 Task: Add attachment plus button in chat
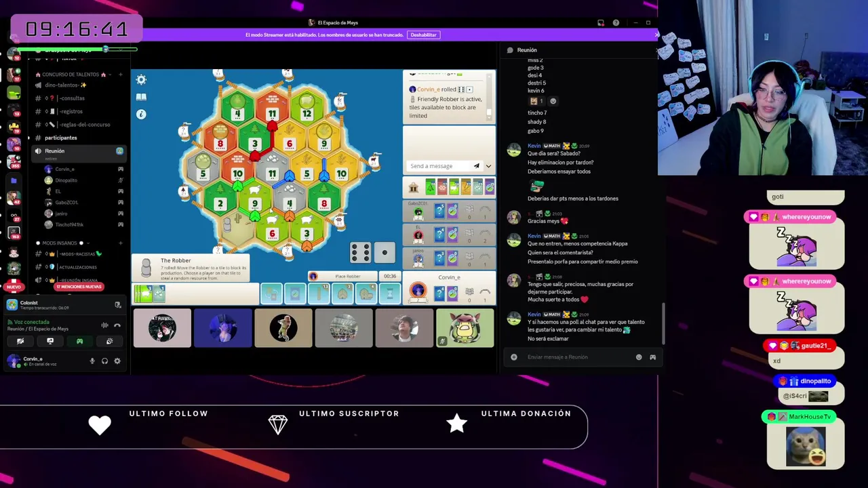tap(514, 357)
